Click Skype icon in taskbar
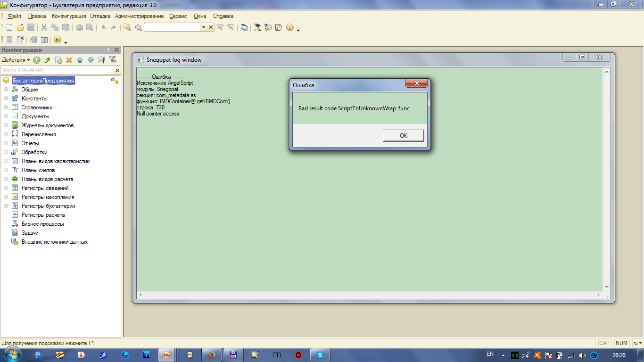This screenshot has width=644, height=362. click(320, 355)
